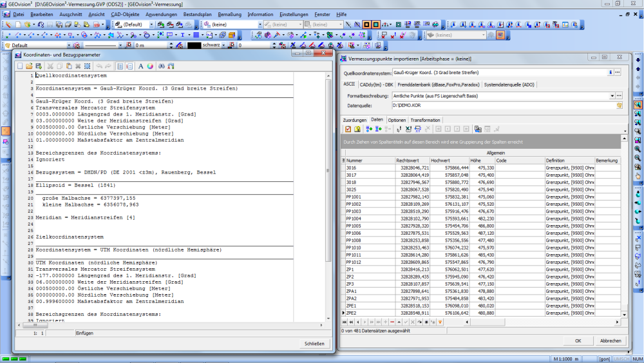Viewport: 644px width, 363px height.
Task: Click the highlighted zoom window icon in right sidebar
Action: click(638, 104)
